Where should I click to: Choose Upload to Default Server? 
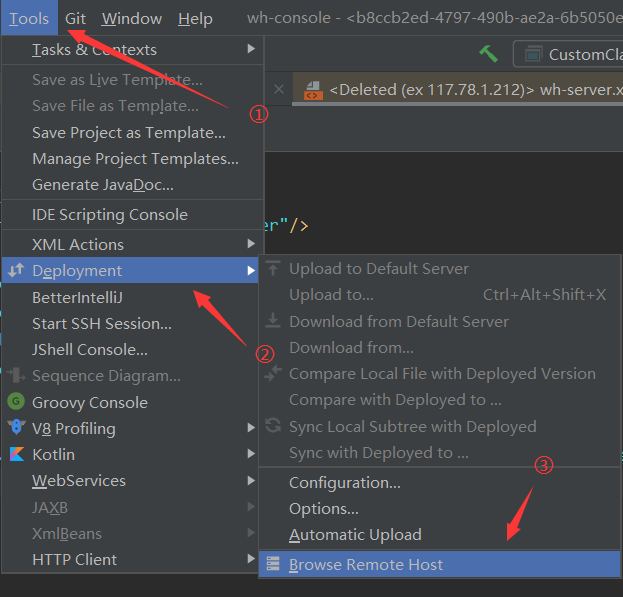(379, 269)
